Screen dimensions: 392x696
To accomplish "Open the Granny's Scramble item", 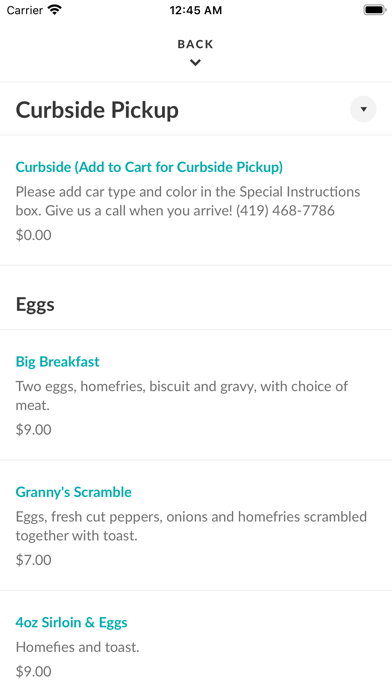I will point(74,492).
